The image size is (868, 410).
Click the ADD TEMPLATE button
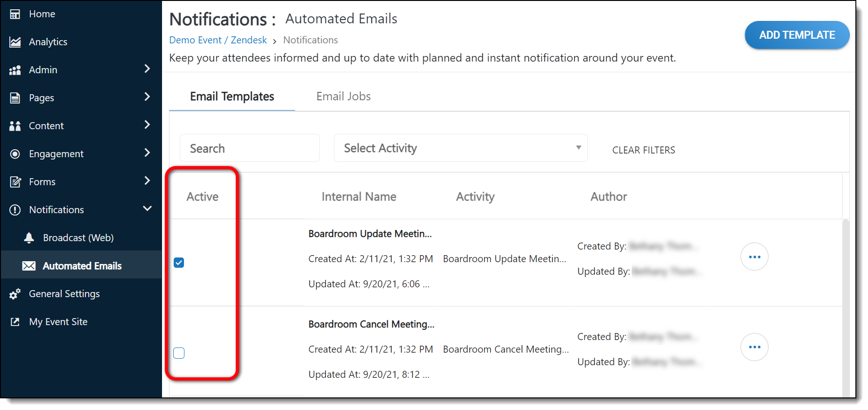tap(797, 35)
